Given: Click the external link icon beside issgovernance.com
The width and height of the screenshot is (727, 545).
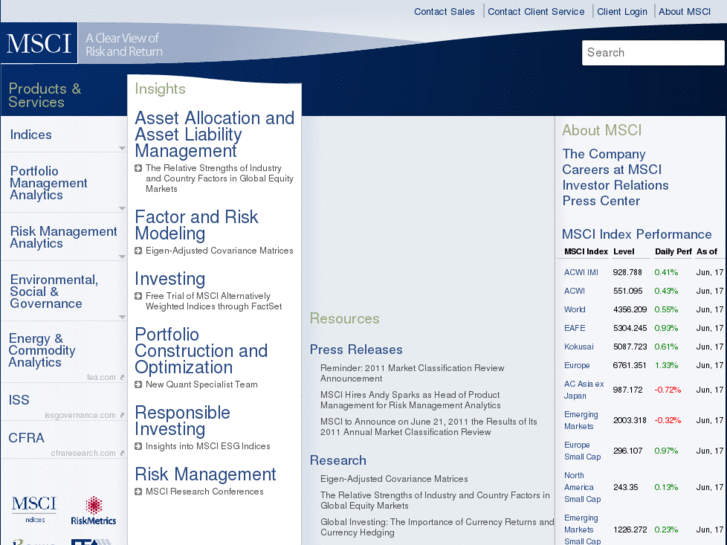Looking at the screenshot, I should [x=122, y=416].
